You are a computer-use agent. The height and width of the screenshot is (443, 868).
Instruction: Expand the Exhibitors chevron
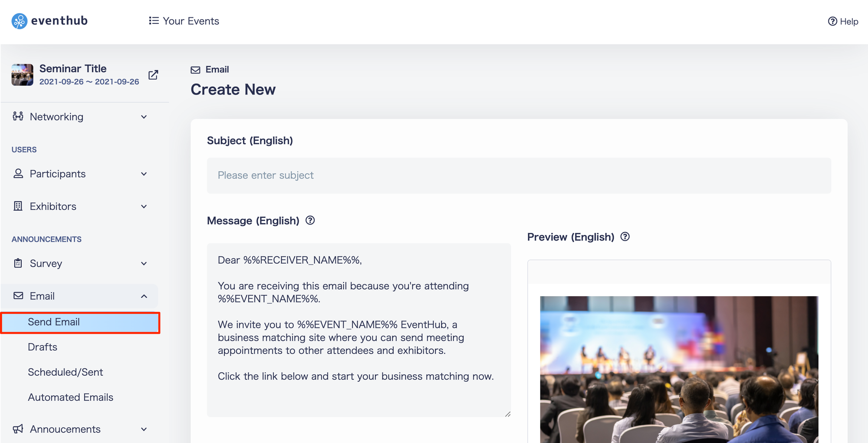(x=144, y=206)
